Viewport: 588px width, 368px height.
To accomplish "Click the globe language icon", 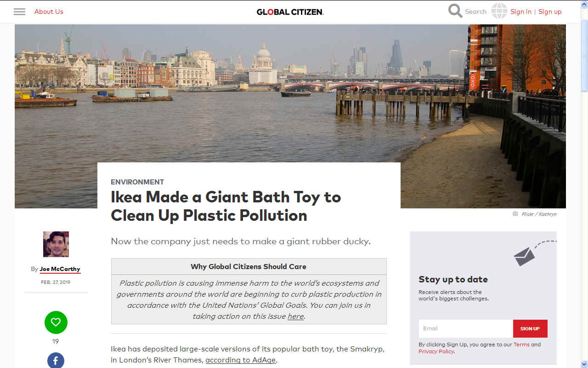I will pos(499,11).
